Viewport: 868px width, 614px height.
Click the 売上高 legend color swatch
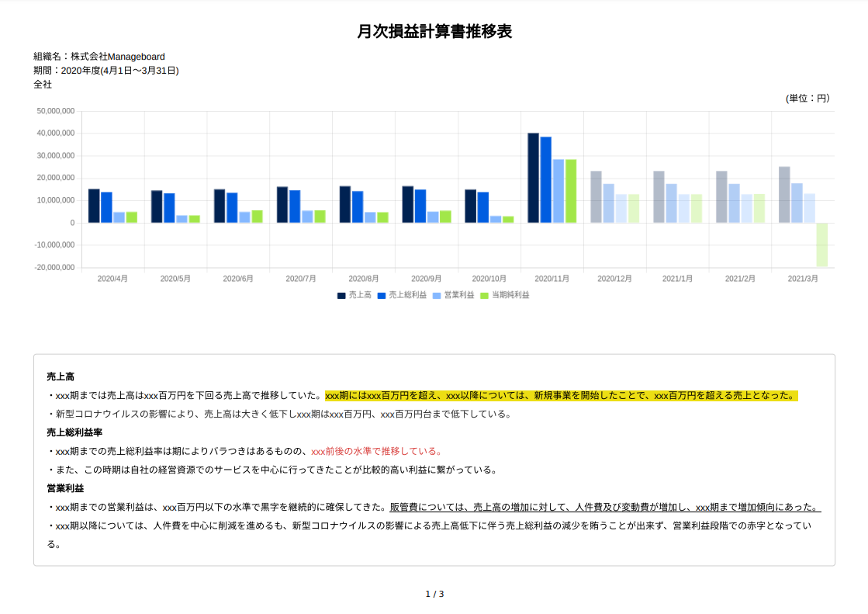[341, 296]
